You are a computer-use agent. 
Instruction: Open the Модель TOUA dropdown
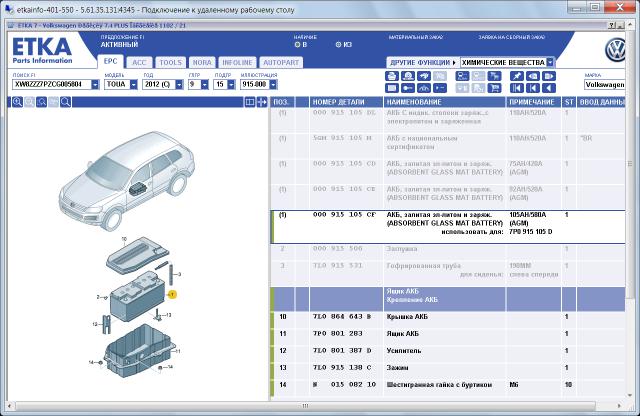tap(134, 85)
